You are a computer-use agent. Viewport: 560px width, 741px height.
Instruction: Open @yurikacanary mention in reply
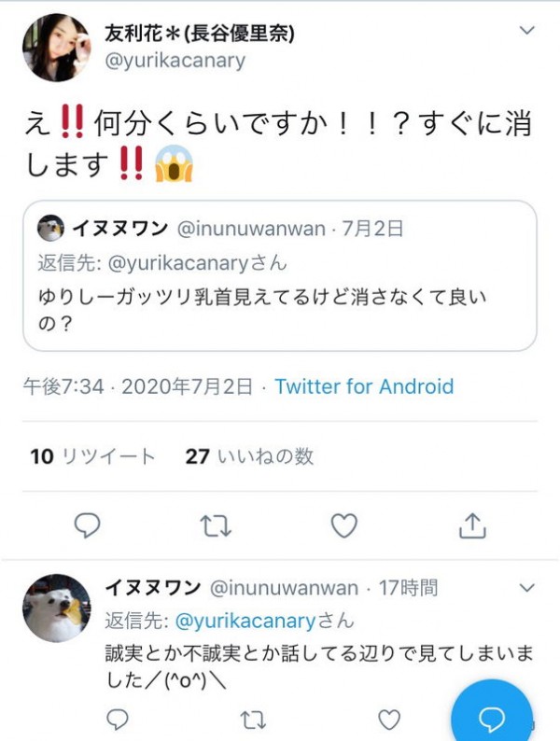[x=245, y=621]
